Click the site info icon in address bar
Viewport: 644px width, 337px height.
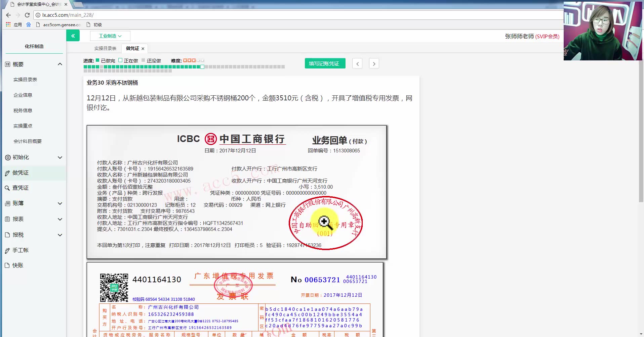pyautogui.click(x=38, y=15)
